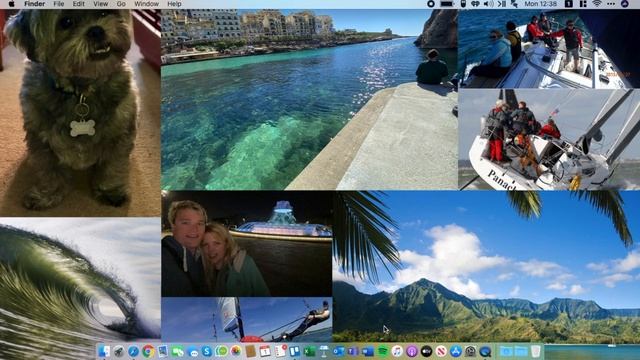This screenshot has height=360, width=640.
Task: Click the turquoise harbor photo
Action: 309,99
